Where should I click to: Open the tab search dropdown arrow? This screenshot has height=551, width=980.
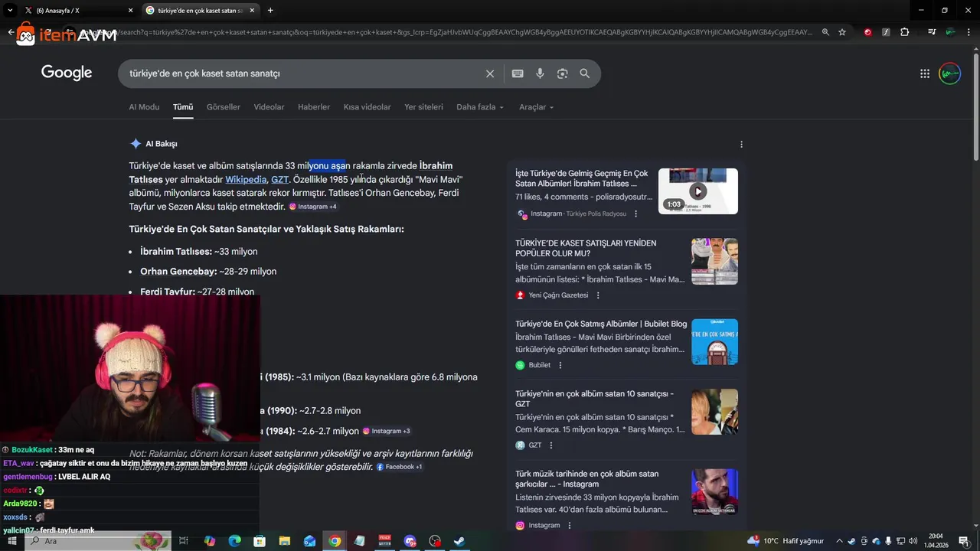10,10
